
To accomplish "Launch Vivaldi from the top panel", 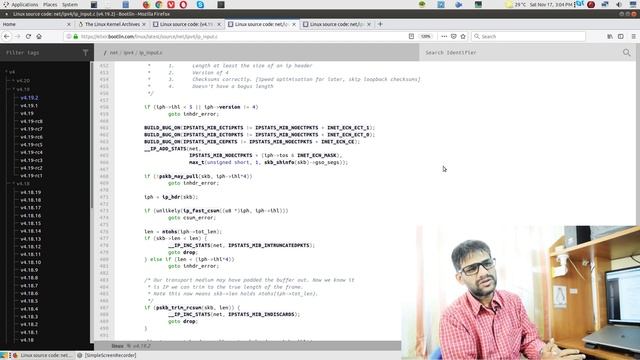I will coord(171,4).
